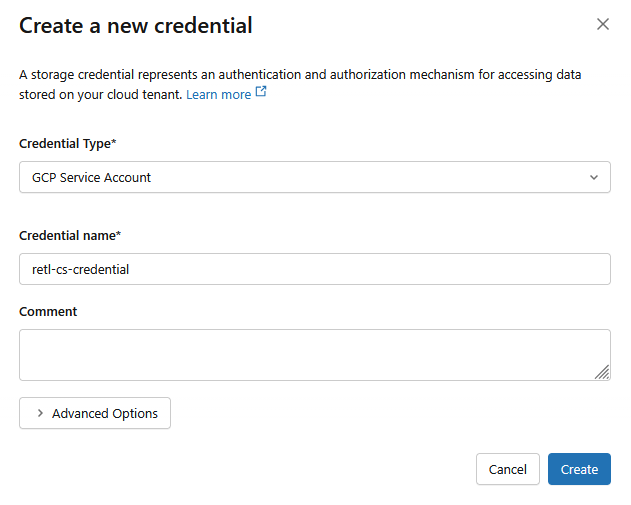
Task: Click the Credential name* field label
Action: [70, 235]
